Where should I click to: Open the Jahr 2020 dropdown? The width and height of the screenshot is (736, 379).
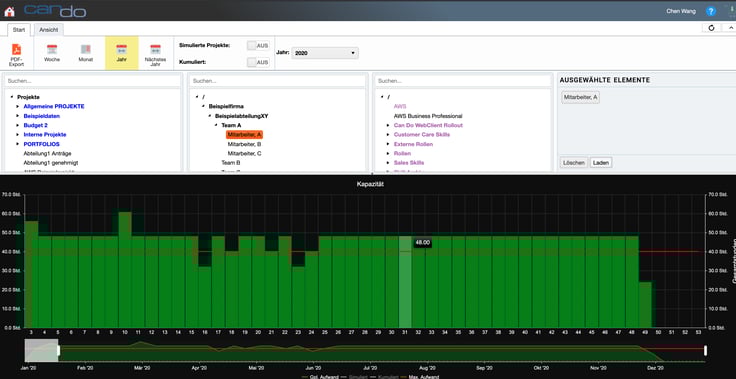[x=325, y=53]
